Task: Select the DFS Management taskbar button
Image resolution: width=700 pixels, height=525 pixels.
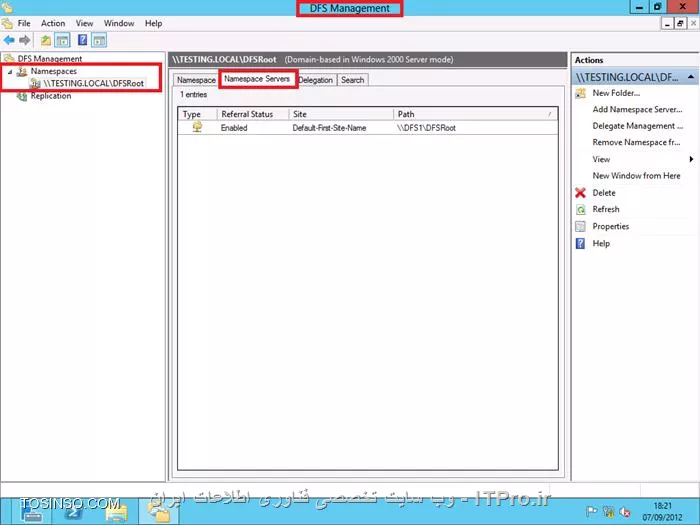Action: coord(158,512)
